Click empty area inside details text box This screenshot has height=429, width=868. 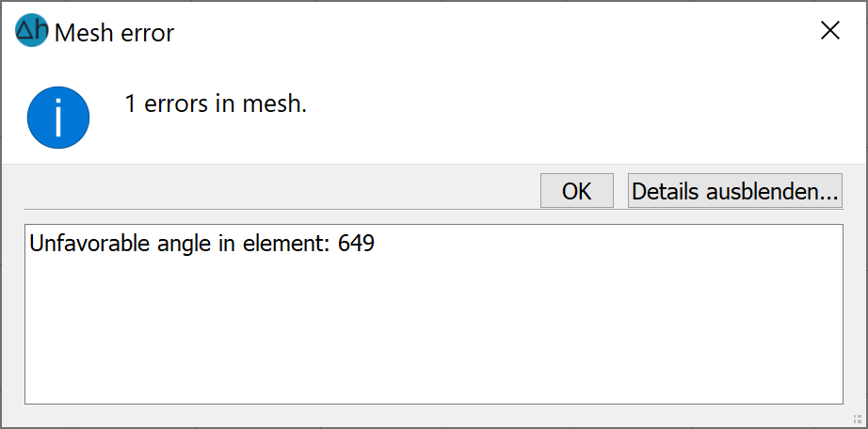[x=433, y=332]
